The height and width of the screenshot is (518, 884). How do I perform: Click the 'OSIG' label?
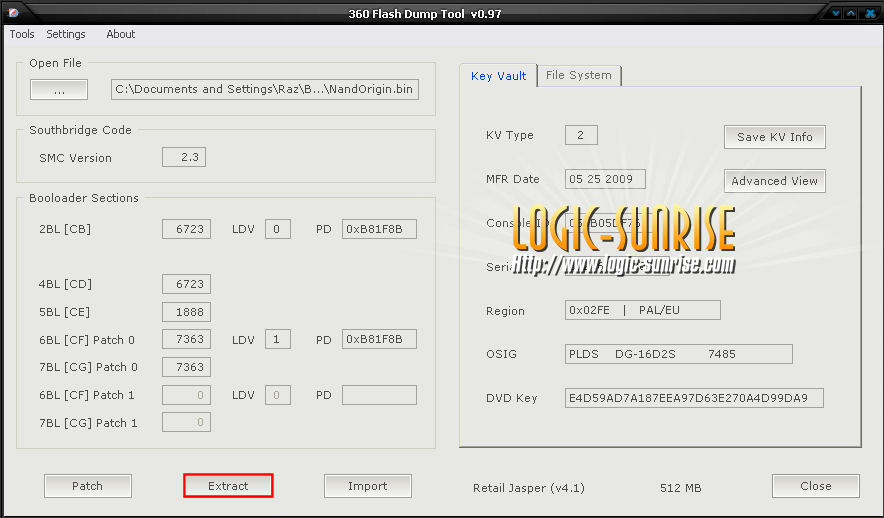[501, 355]
